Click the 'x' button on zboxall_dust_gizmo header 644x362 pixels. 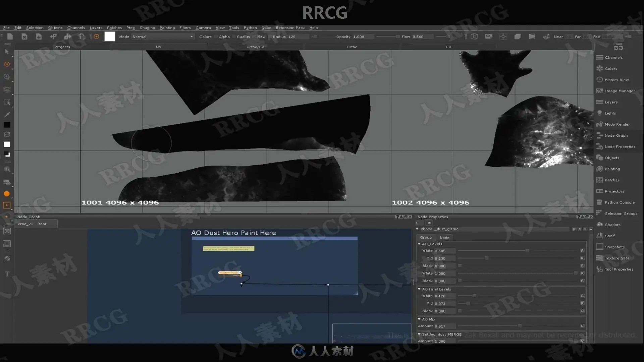[585, 229]
